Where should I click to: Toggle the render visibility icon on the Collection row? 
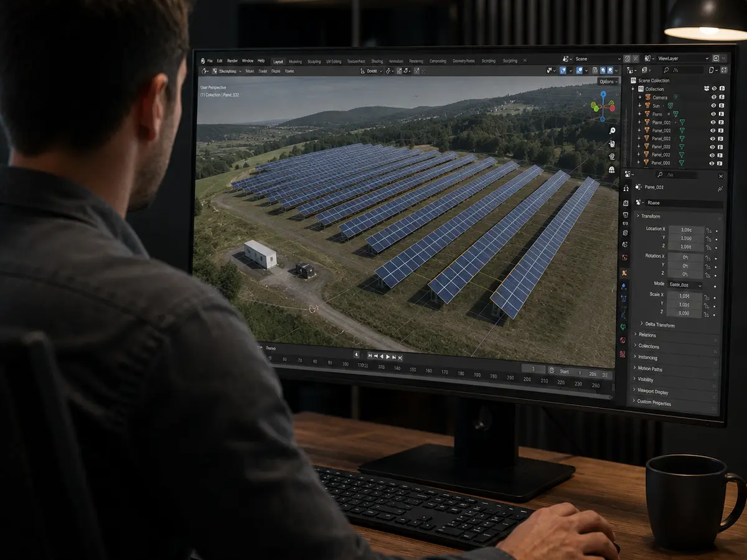[722, 89]
